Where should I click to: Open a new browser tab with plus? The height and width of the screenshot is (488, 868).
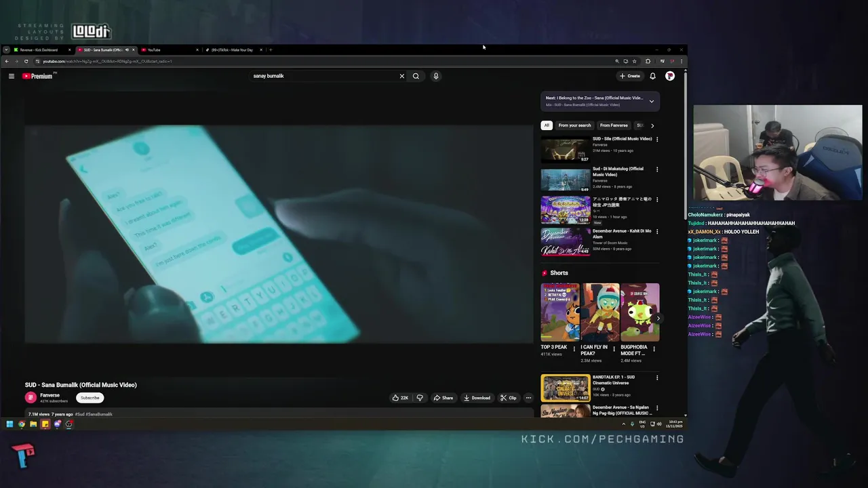(270, 49)
